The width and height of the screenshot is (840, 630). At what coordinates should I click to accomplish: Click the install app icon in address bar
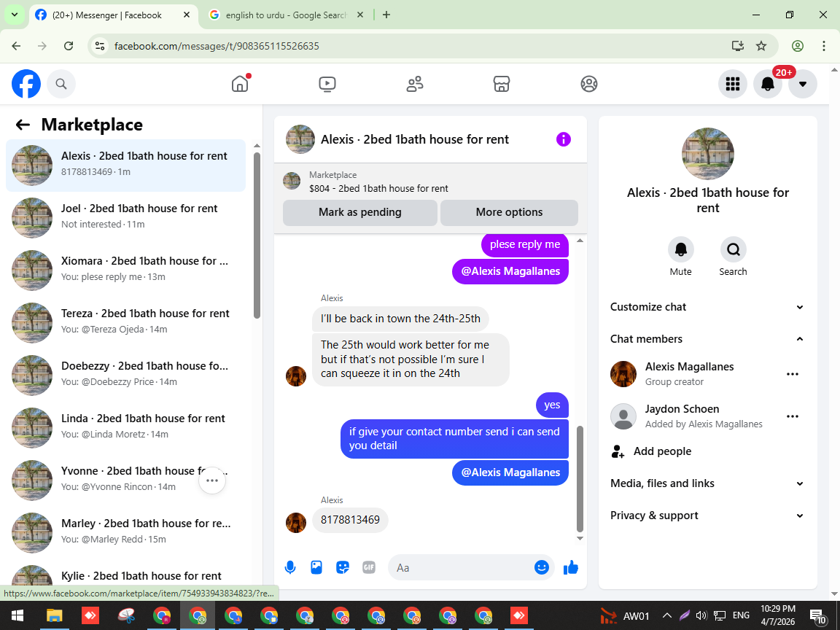pyautogui.click(x=738, y=46)
